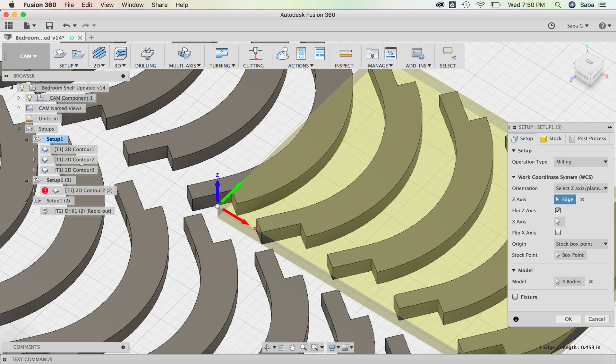Uncheck the Flip Z Axis checkbox
The height and width of the screenshot is (364, 616).
pos(558,210)
